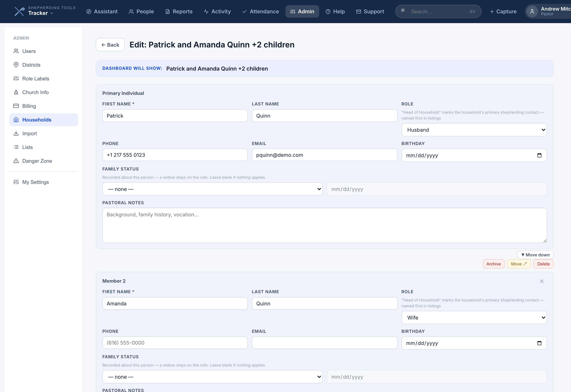Open the Users admin page
571x392 pixels.
pos(44,51)
